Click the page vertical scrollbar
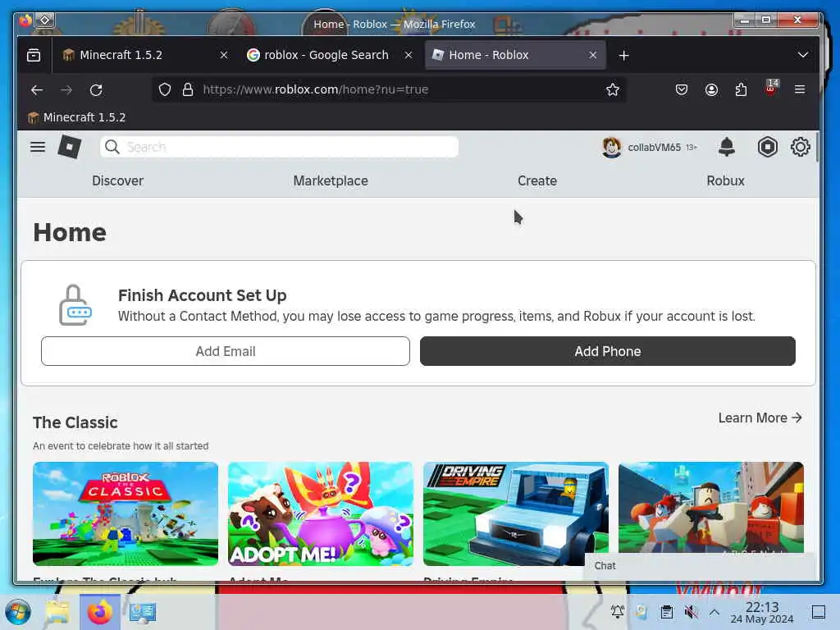This screenshot has width=840, height=630. tap(817, 148)
